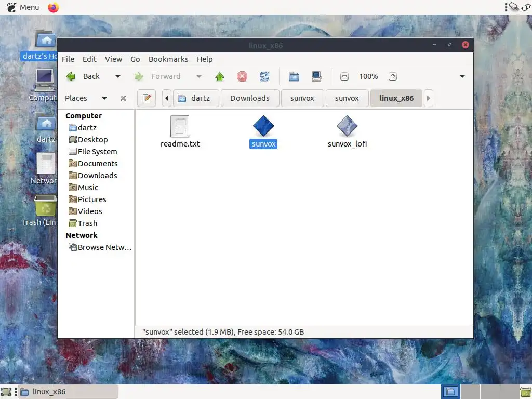Open the File menu
Image resolution: width=532 pixels, height=399 pixels.
(x=68, y=59)
